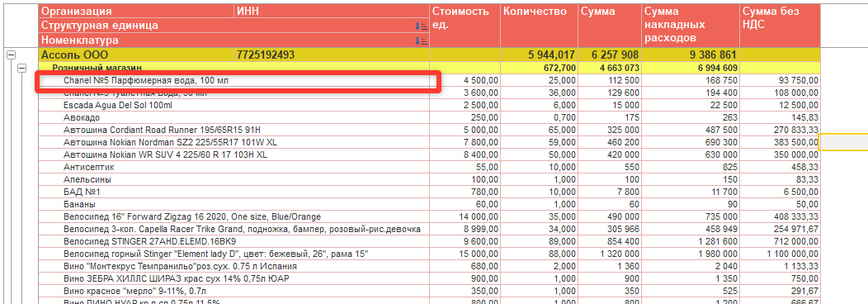This screenshot has width=868, height=304.
Task: Click sort icon in Номенклатура header
Action: 422,40
